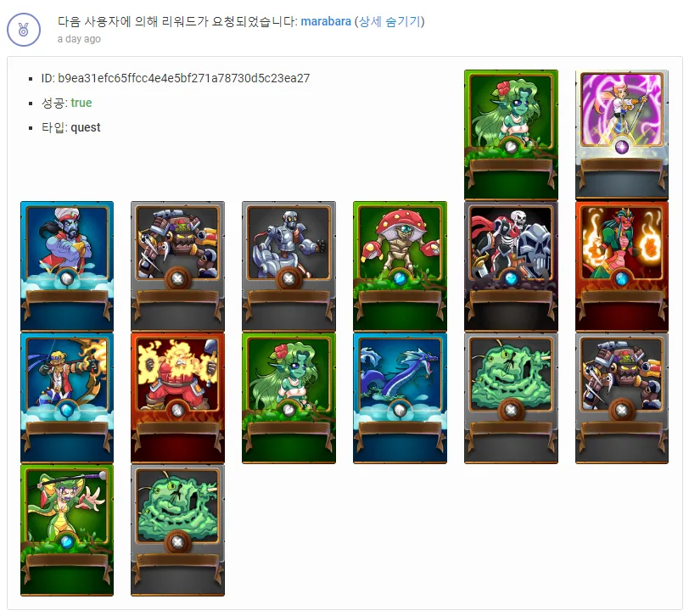Screen dimensions: 689x616
Task: Click the blue gem icon on the mushroom card
Action: point(400,278)
